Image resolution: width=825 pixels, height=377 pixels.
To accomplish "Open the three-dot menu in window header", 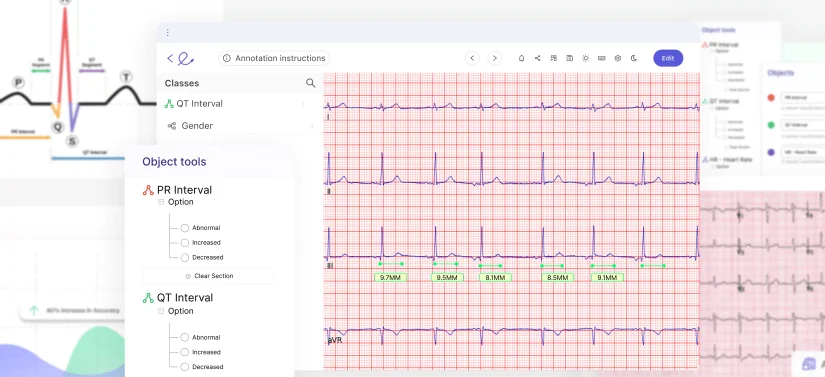I will click(168, 33).
